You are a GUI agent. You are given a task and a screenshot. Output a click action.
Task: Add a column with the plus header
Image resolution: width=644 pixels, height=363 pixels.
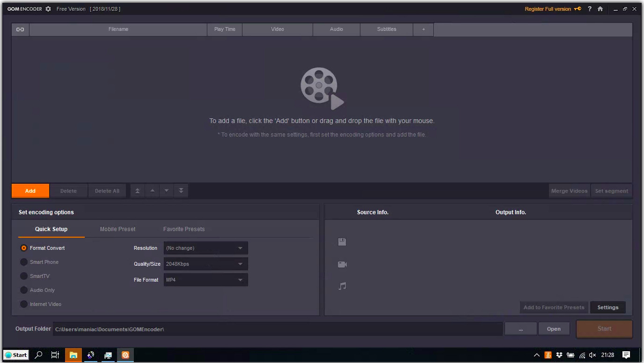coord(424,29)
